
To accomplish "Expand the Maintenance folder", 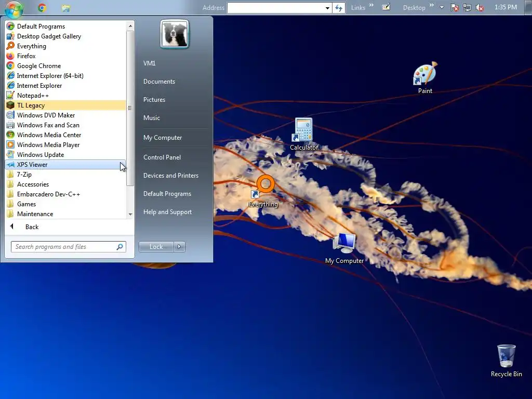I will pos(65,214).
